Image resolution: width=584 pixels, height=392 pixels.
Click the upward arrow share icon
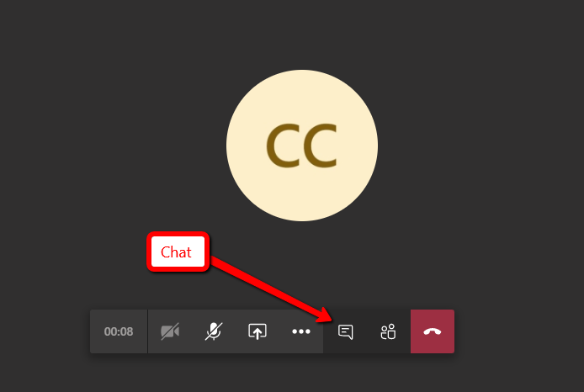(257, 331)
